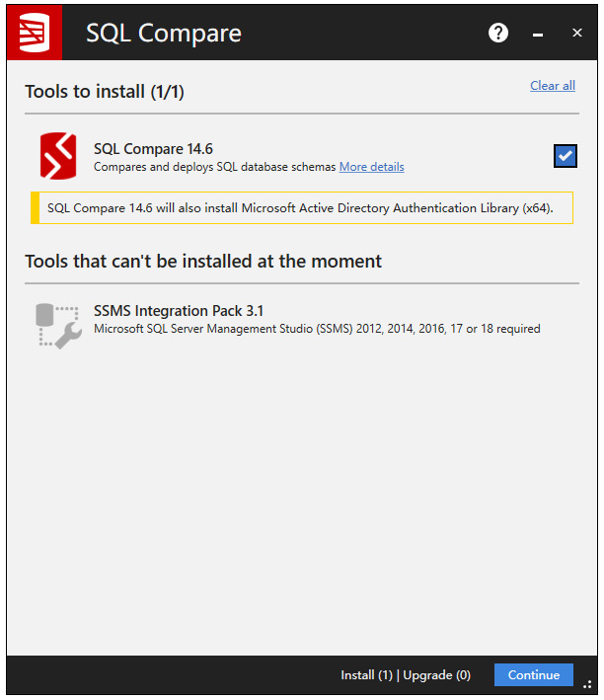
Task: Click the SQL Compare 14.6 product name
Action: tap(153, 149)
